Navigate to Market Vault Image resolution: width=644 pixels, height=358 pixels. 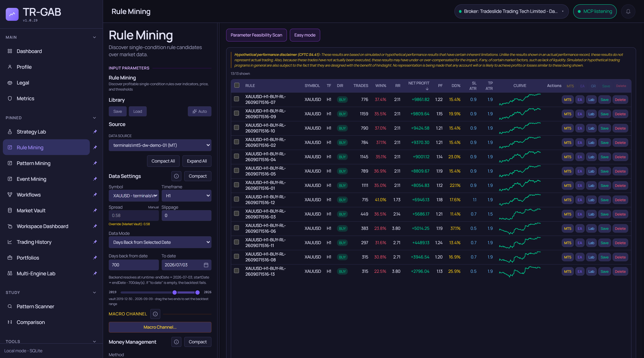click(x=46, y=210)
